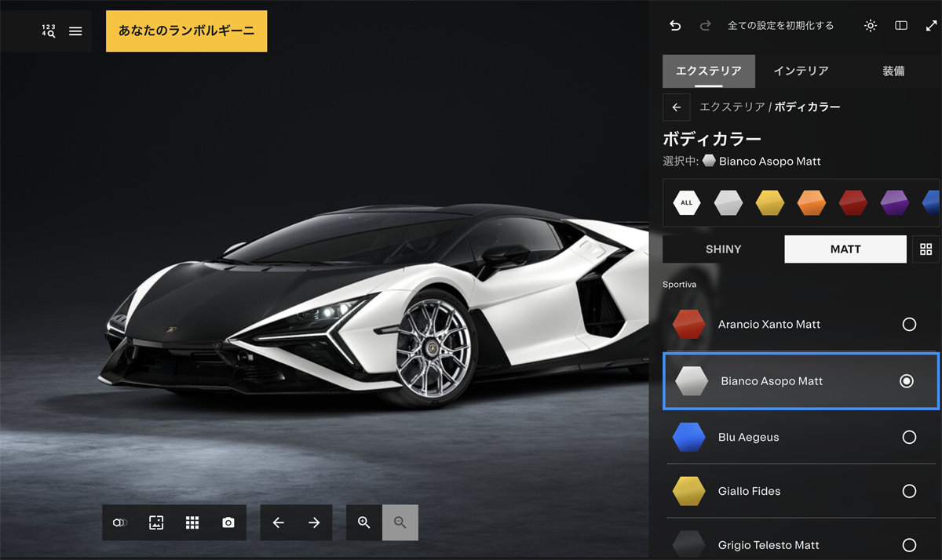Expand to fullscreen view
Viewport: 942px width, 560px height.
pyautogui.click(x=931, y=26)
